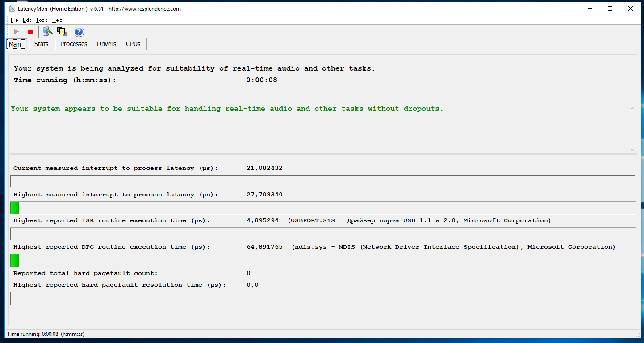Click the 'Your system is being analyzed' heading

[x=194, y=68]
